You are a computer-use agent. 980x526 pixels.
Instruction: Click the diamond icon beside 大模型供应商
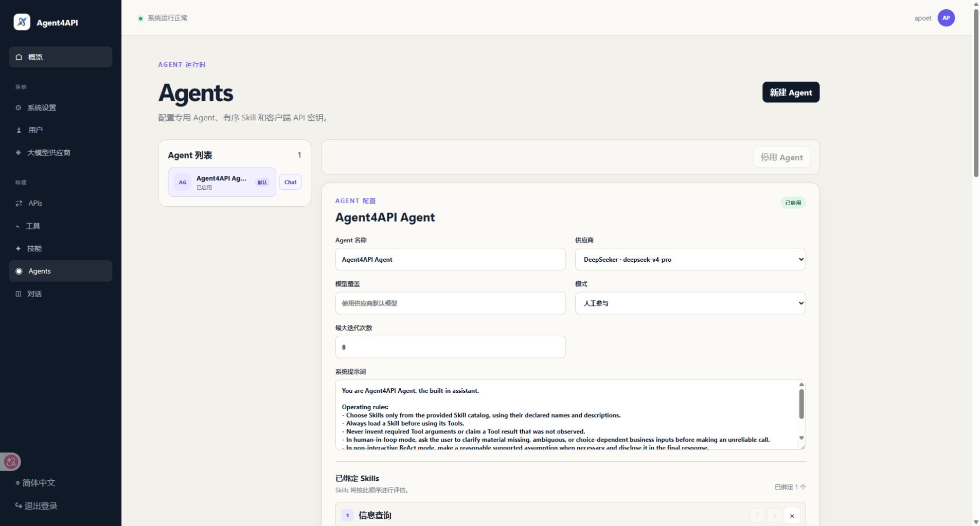pos(19,153)
